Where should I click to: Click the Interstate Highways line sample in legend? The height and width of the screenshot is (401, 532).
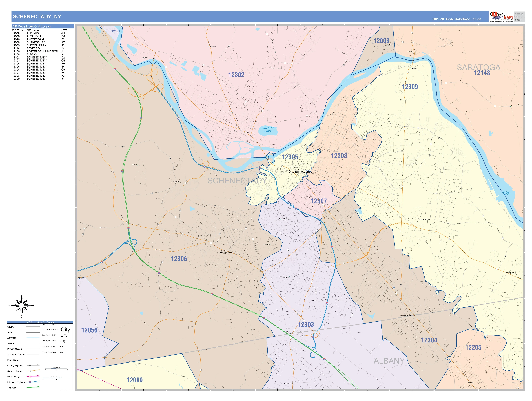click(33, 382)
